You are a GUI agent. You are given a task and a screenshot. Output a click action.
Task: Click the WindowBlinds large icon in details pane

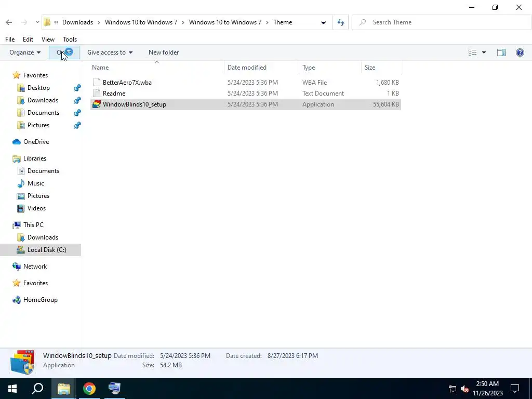pos(22,362)
